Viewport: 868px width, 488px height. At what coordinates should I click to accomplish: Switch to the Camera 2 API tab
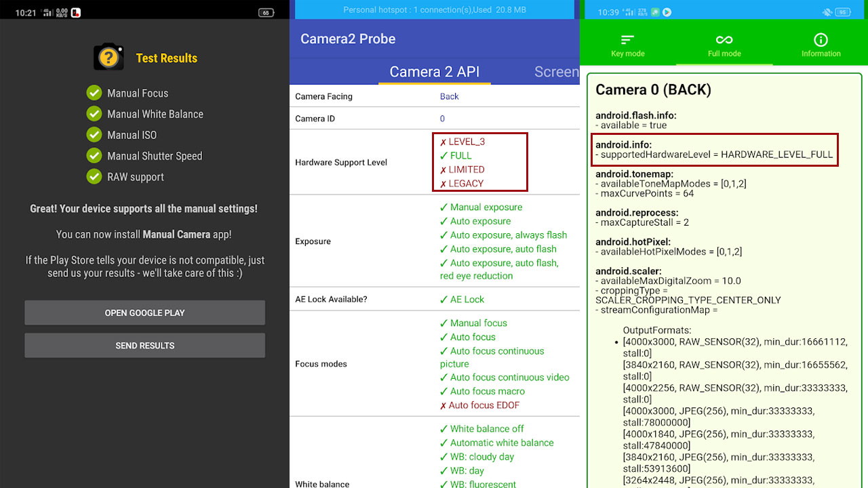434,72
